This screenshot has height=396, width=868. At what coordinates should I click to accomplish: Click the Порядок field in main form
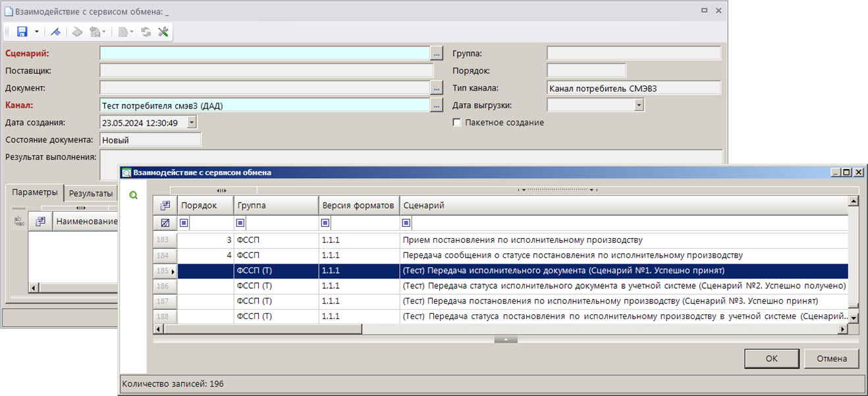click(x=587, y=70)
